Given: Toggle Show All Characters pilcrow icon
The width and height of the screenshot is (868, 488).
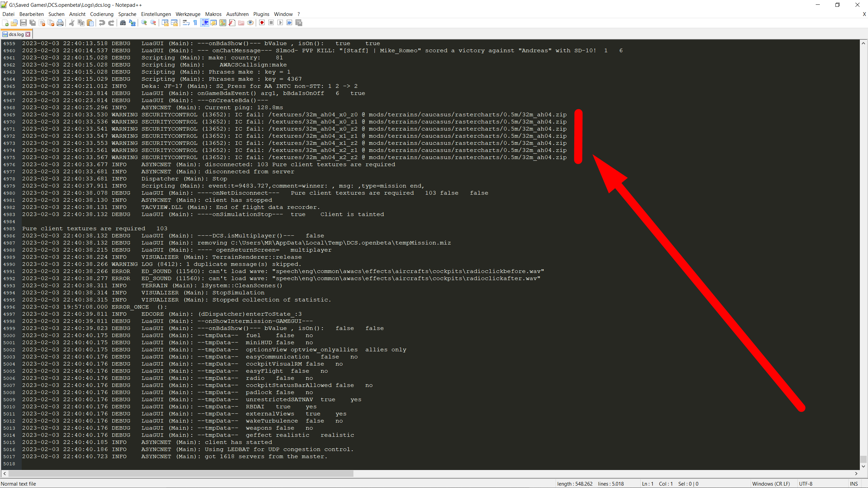Looking at the screenshot, I should tap(195, 23).
